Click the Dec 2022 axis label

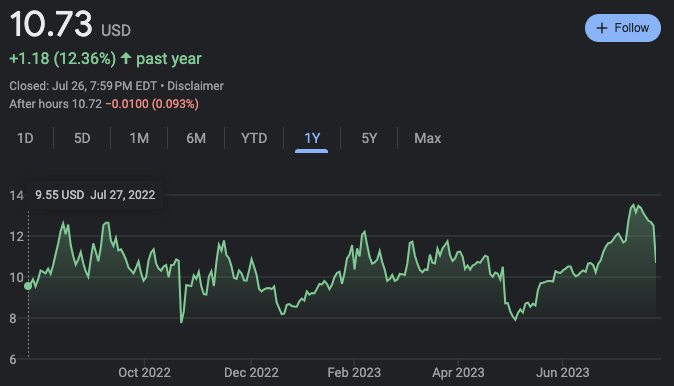click(x=251, y=372)
